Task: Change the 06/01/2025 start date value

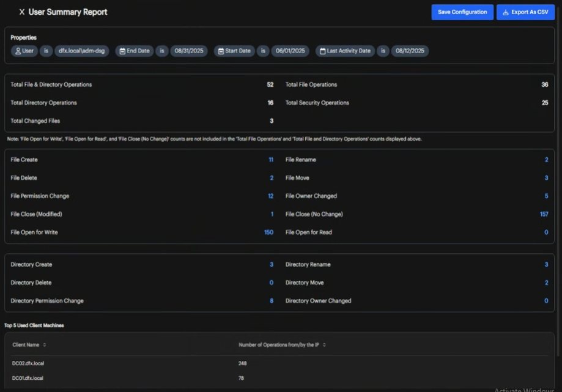Action: click(x=290, y=51)
